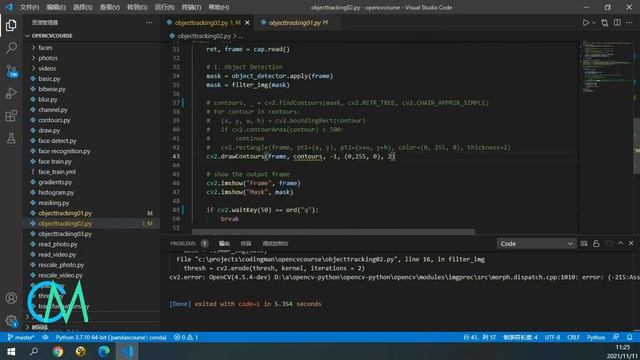The width and height of the screenshot is (640, 360).
Task: Open the Code output channel dropdown
Action: tap(536, 244)
